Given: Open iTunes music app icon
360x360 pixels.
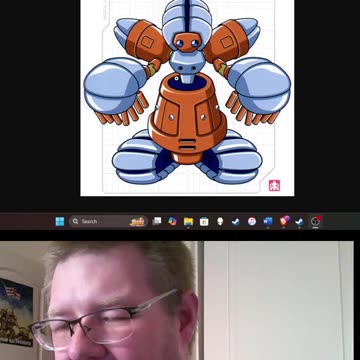Looking at the screenshot, I should [x=252, y=221].
